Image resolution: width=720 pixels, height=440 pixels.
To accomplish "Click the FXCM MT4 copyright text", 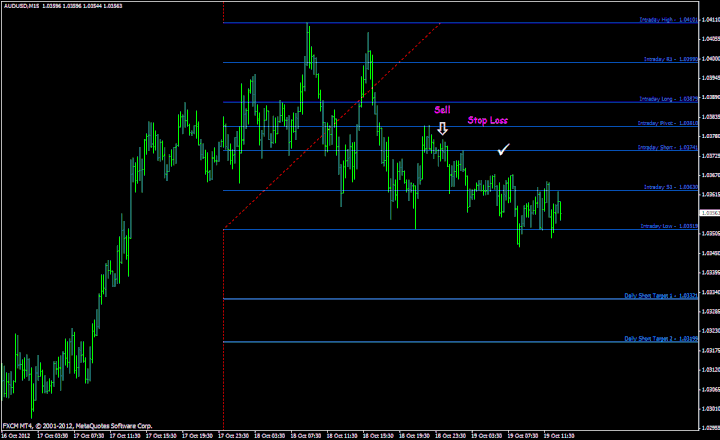I will [x=78, y=426].
